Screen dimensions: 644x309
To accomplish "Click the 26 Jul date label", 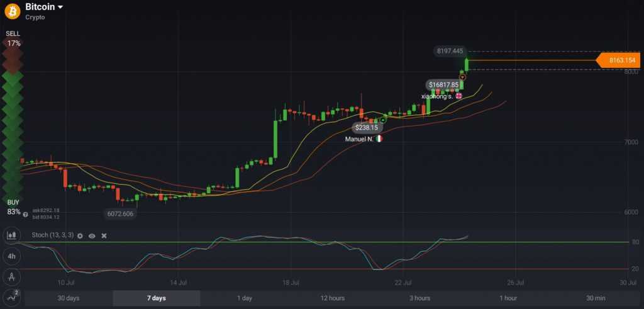I will (516, 283).
